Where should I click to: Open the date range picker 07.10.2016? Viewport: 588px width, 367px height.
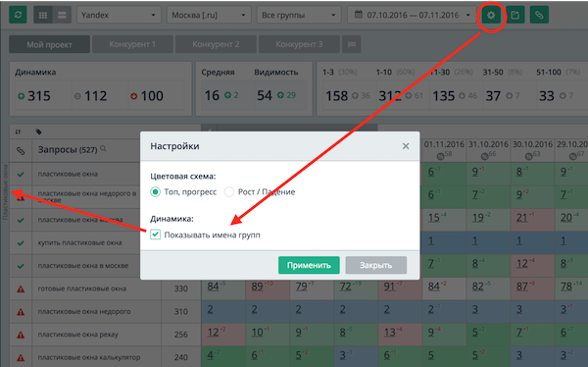point(412,15)
